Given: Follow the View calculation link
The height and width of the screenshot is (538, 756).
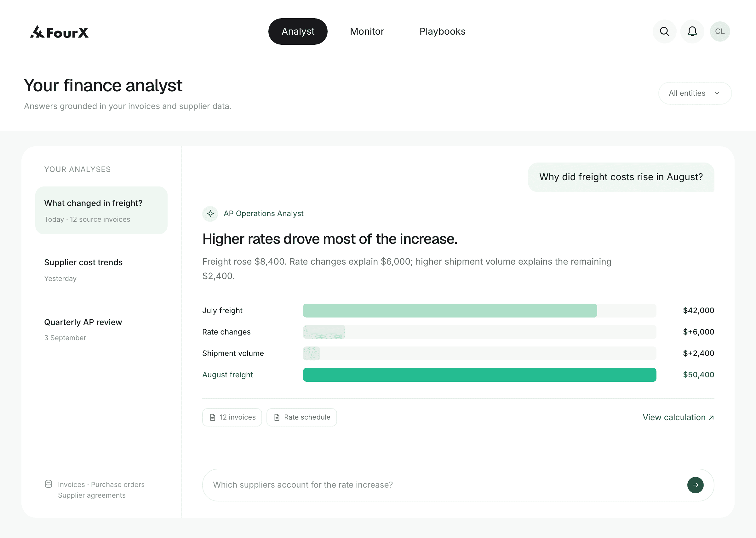Looking at the screenshot, I should click(678, 417).
